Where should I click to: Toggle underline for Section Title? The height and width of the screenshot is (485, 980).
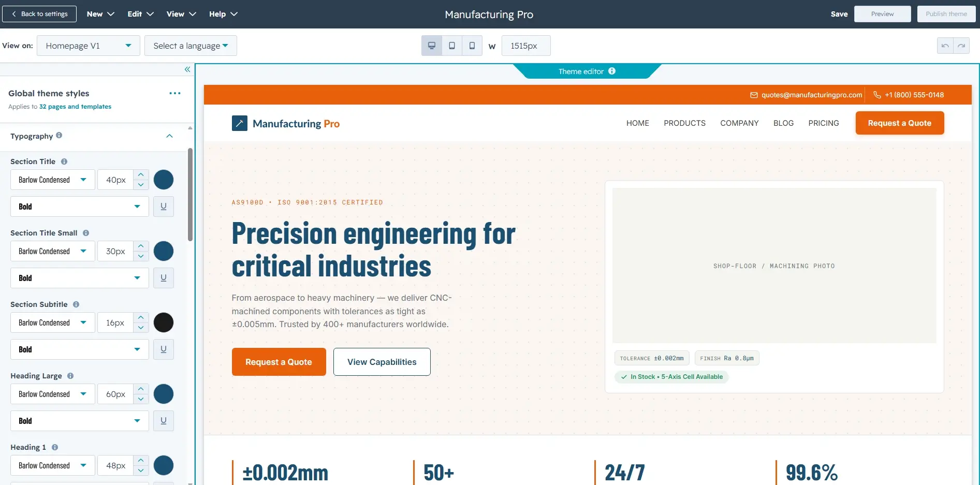pos(164,207)
